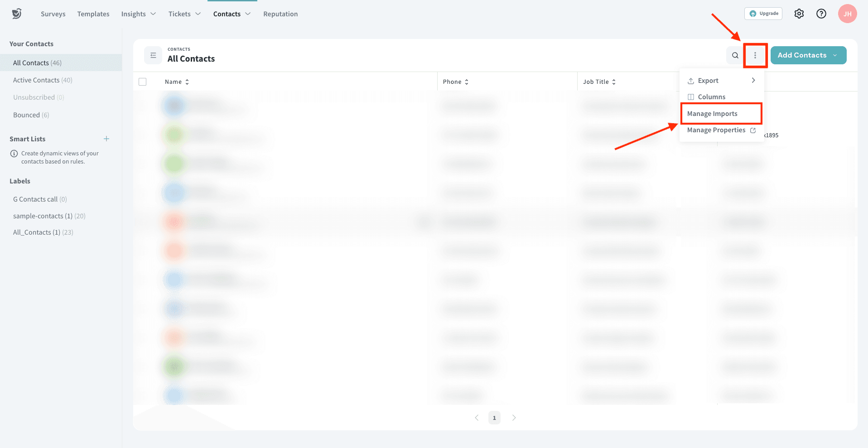Click the search contacts magnifier icon

(x=735, y=55)
